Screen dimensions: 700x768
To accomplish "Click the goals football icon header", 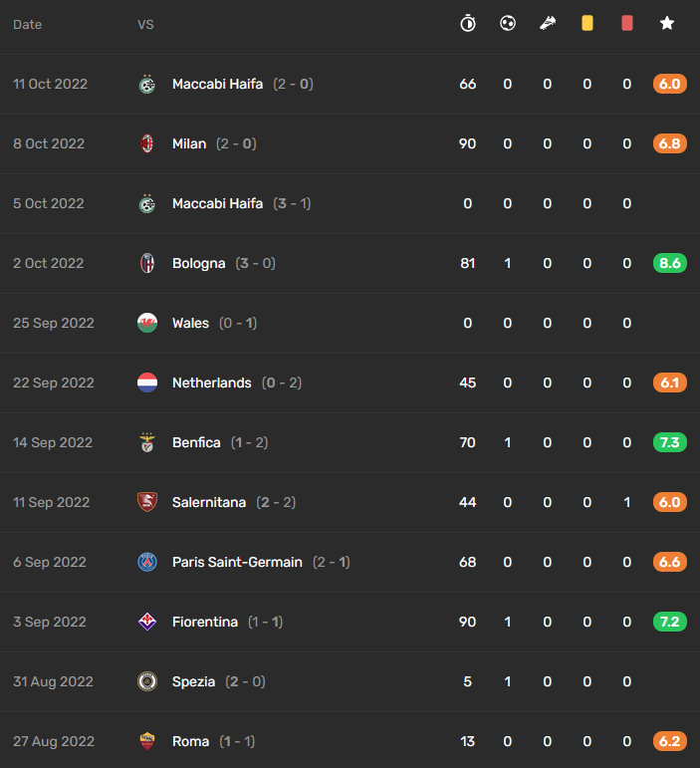I will click(508, 23).
